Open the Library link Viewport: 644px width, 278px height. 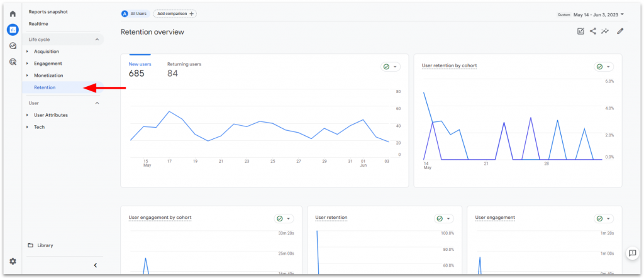[45, 245]
